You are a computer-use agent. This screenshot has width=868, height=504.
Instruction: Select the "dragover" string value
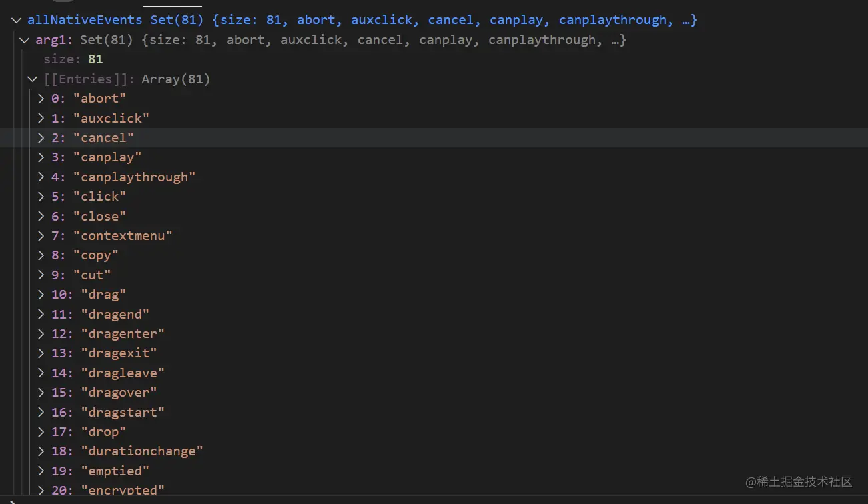coord(119,393)
